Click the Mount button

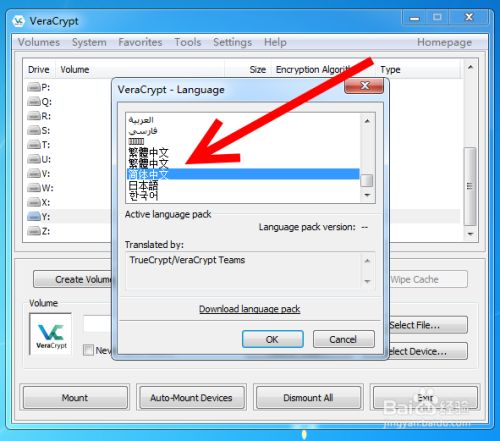(75, 398)
